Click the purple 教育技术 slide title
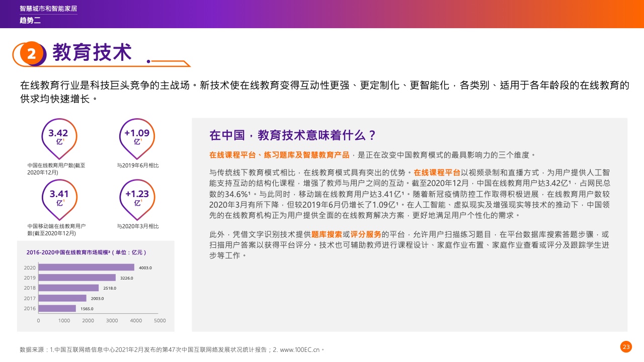Image resolution: width=644 pixels, height=362 pixels. click(92, 53)
